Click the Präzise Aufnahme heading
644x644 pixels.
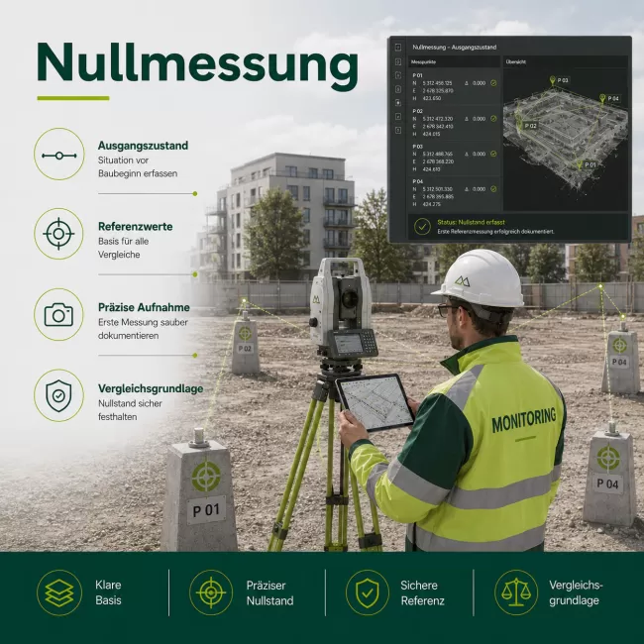click(144, 307)
